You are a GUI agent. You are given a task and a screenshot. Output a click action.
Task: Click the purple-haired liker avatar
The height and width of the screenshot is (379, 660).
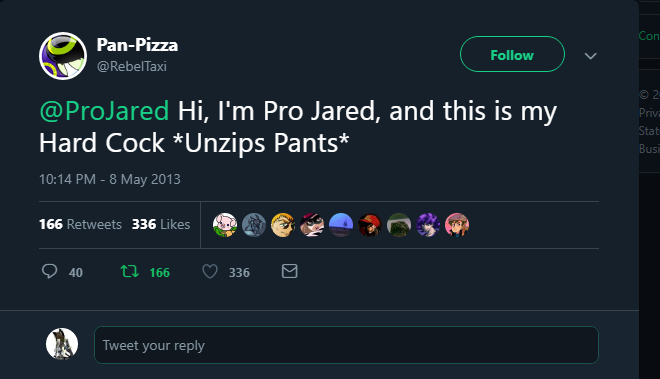click(x=428, y=225)
